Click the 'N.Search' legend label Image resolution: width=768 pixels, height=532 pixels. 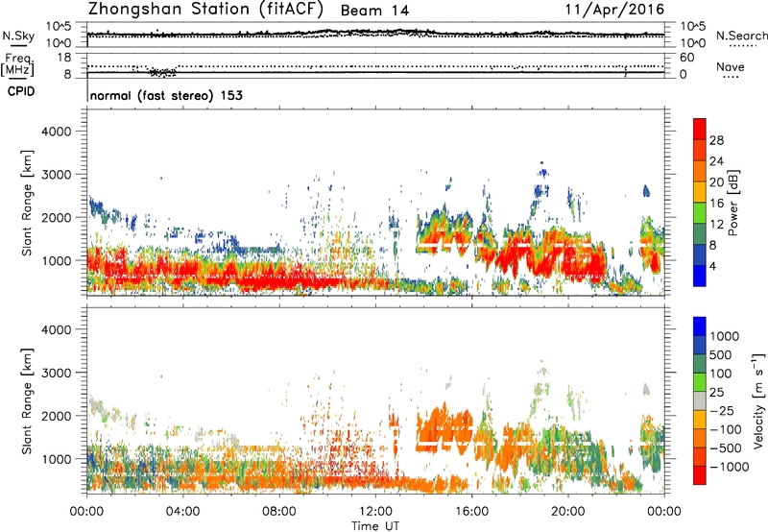click(741, 36)
